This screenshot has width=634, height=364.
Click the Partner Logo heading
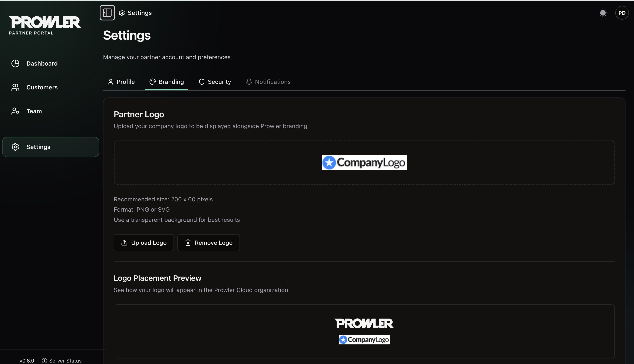(139, 114)
